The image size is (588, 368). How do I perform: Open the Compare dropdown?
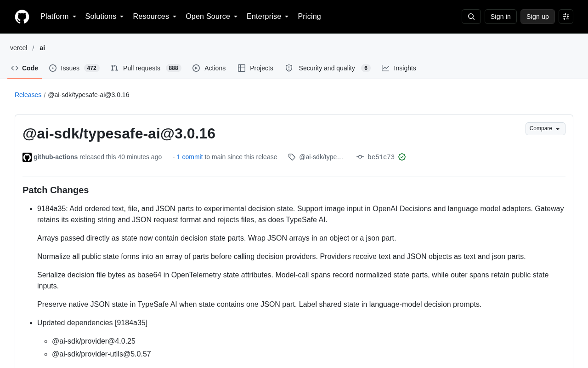point(545,129)
